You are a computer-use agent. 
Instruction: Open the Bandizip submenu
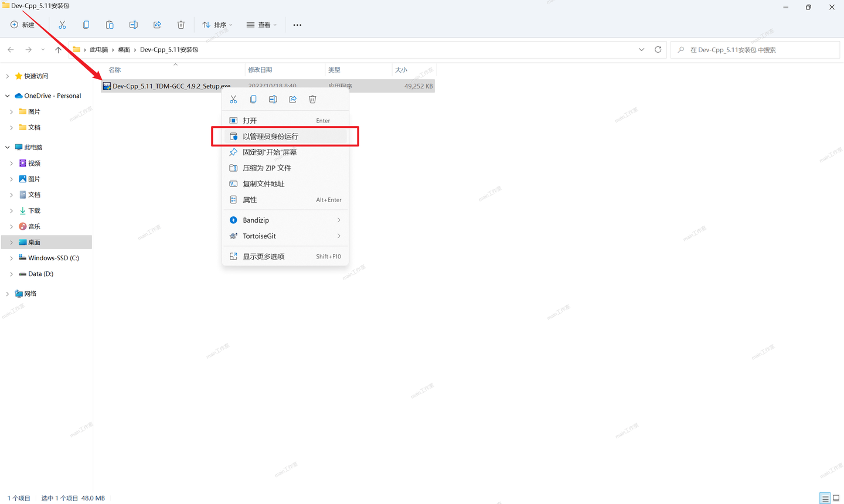[285, 220]
